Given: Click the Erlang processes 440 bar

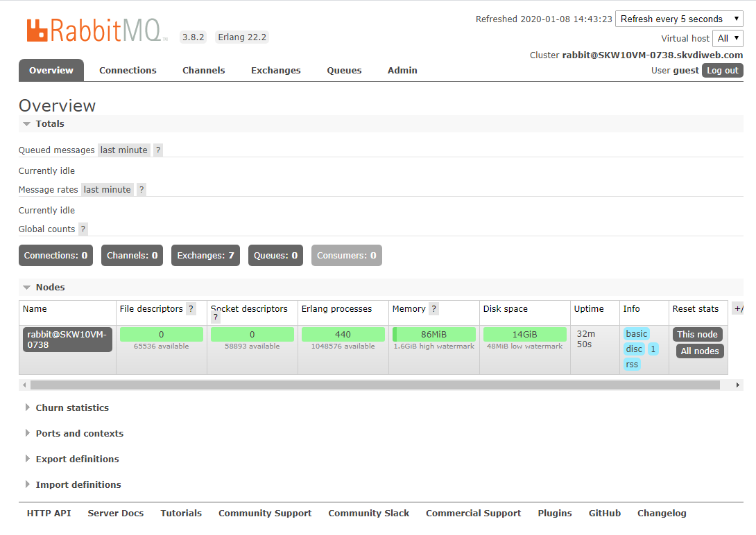Looking at the screenshot, I should 343,334.
